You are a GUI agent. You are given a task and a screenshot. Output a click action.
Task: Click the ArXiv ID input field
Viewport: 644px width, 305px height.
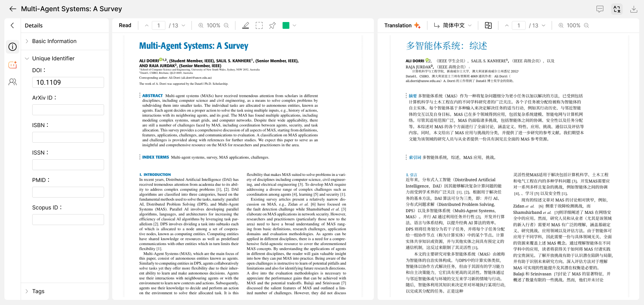coord(68,110)
